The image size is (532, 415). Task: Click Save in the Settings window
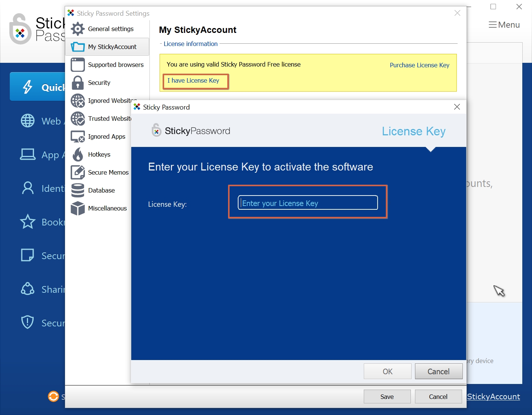(x=387, y=396)
